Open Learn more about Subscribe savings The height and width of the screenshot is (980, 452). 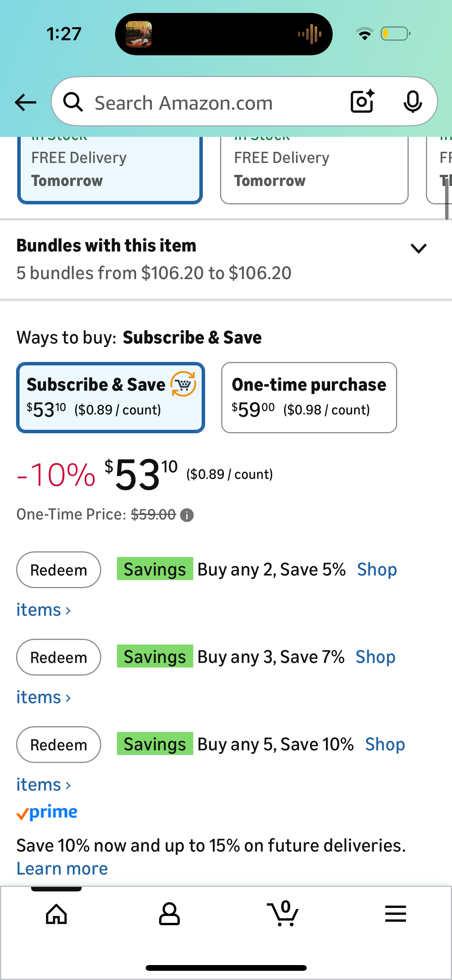pyautogui.click(x=62, y=869)
